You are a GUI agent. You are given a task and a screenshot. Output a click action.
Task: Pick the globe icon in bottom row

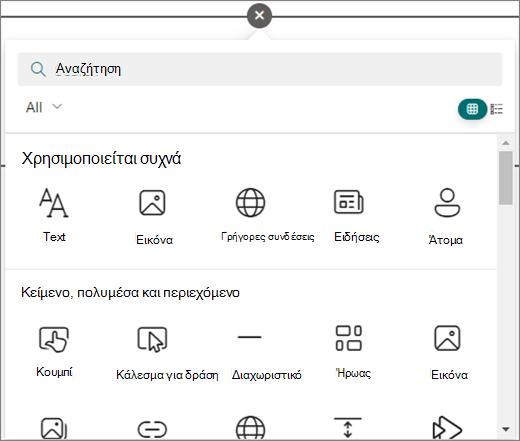(x=250, y=428)
